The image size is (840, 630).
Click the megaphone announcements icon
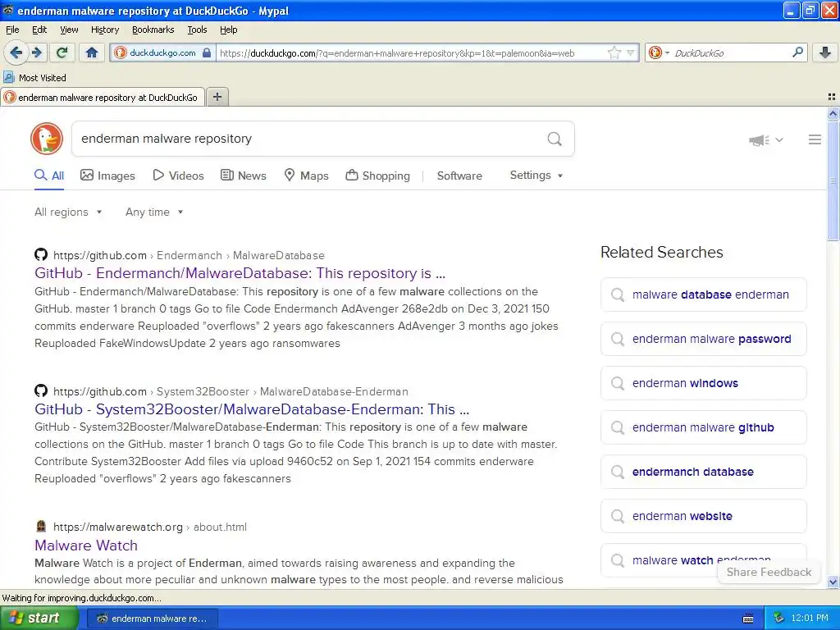[x=759, y=139]
